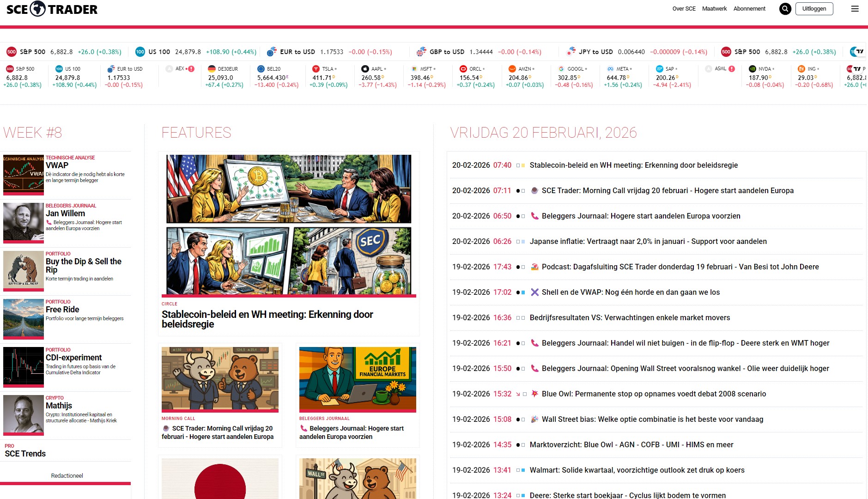Viewport: 868px width, 499px height.
Task: Go to SCE Trader home via logo
Action: click(52, 9)
